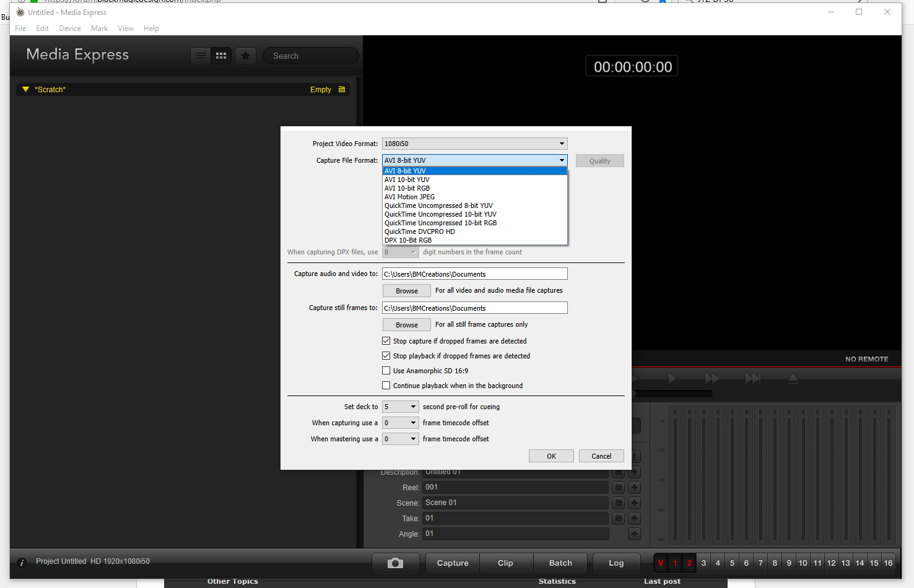Image resolution: width=914 pixels, height=588 pixels.
Task: Open the Project Video Format dropdown
Action: (x=474, y=144)
